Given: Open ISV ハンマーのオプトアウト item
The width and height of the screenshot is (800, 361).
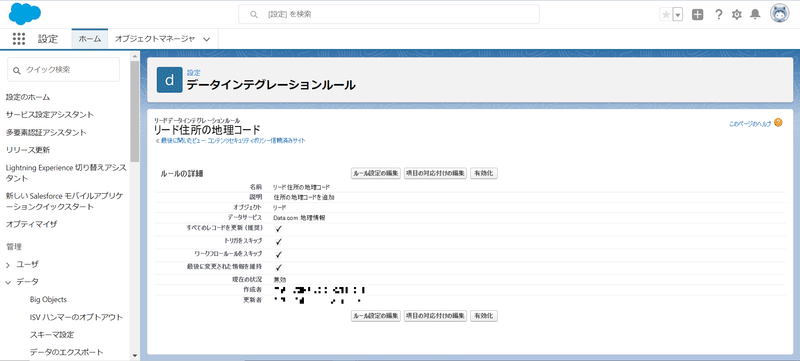Looking at the screenshot, I should tap(77, 317).
